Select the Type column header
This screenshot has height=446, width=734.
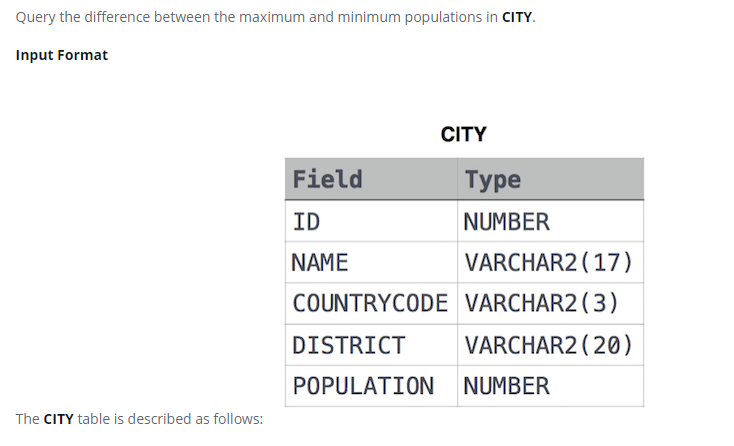coord(550,179)
